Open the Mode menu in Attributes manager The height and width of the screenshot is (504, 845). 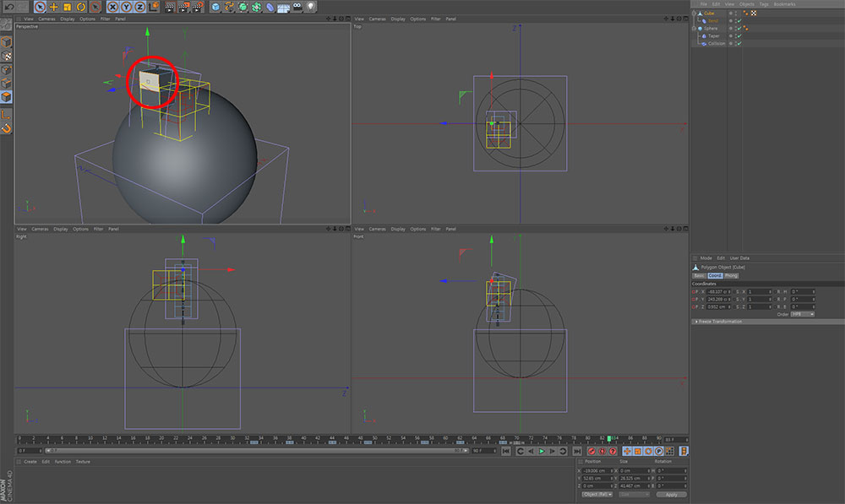pos(706,258)
